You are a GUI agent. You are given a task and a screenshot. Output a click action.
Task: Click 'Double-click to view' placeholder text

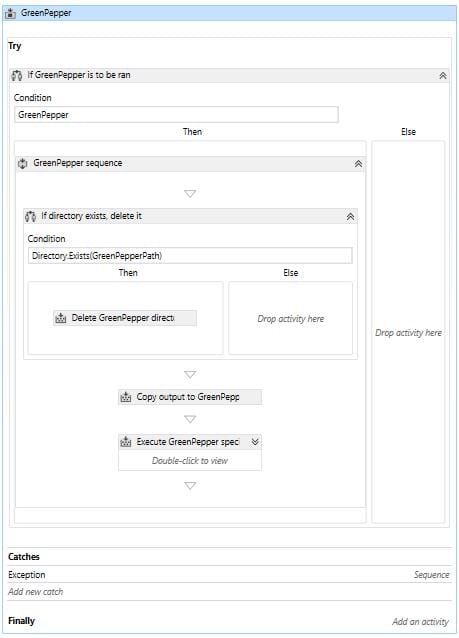pos(190,461)
